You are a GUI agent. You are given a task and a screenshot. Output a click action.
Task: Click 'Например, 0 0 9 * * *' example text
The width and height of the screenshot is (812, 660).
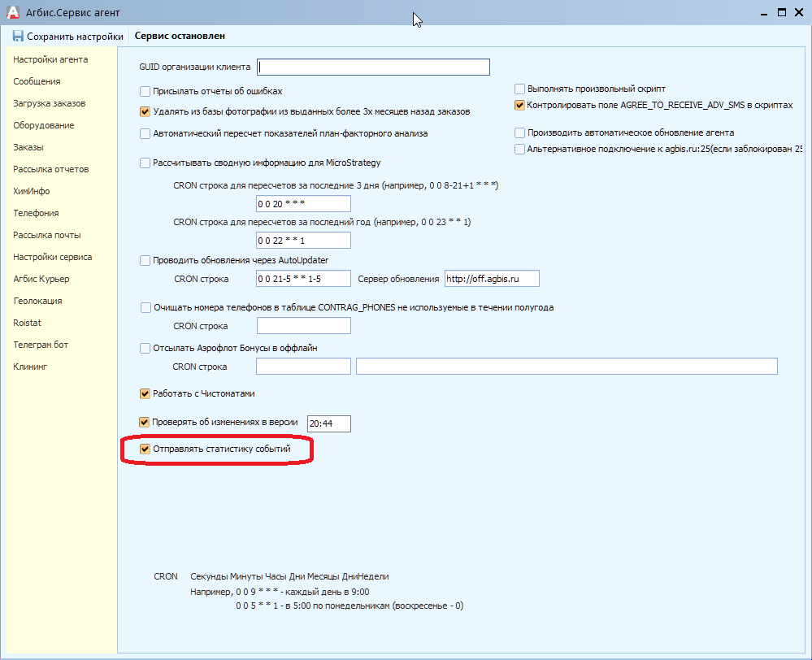[x=280, y=593]
